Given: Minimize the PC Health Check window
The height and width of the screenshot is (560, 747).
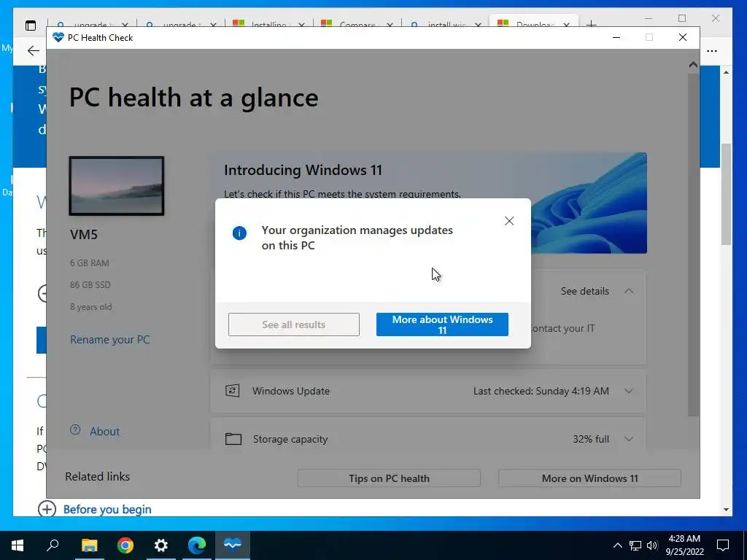Looking at the screenshot, I should 616,37.
